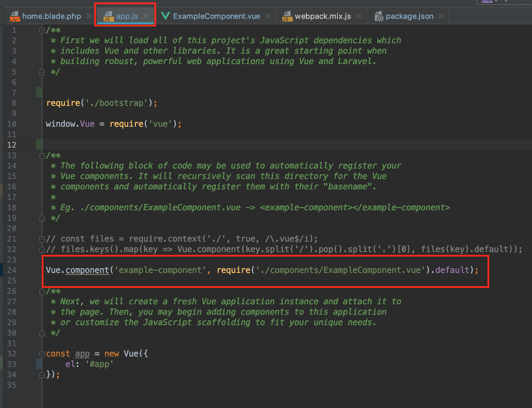Place cursor on 'window.Vue' text
Viewport: 532px width, 408px height.
[x=70, y=124]
